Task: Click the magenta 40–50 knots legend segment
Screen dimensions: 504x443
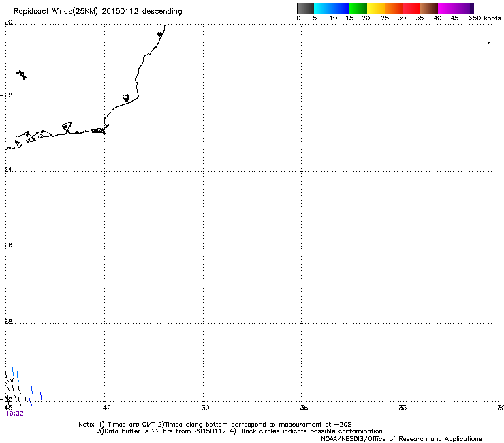Action: coord(454,8)
